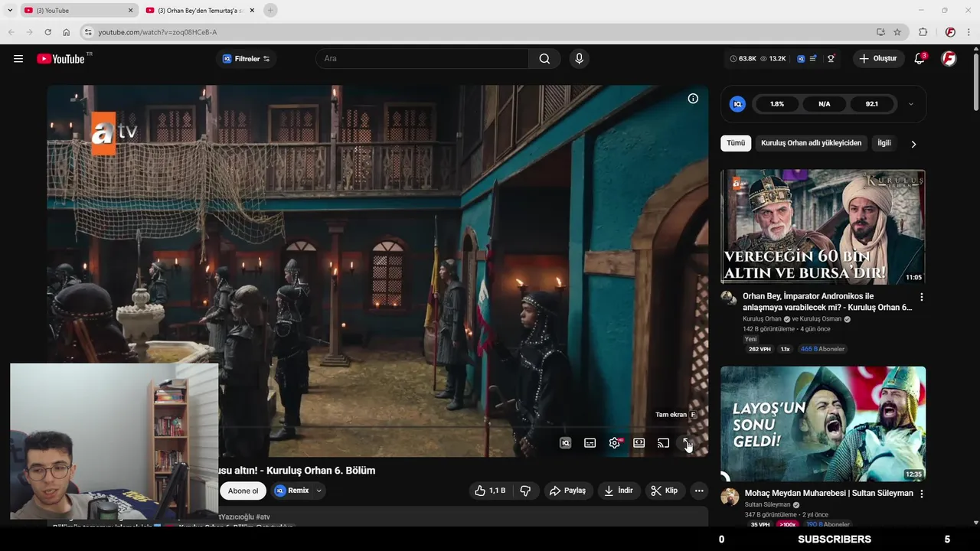The width and height of the screenshot is (980, 551).
Task: Open options menu for Mohaç Meydan Muharebesi video
Action: point(921,494)
